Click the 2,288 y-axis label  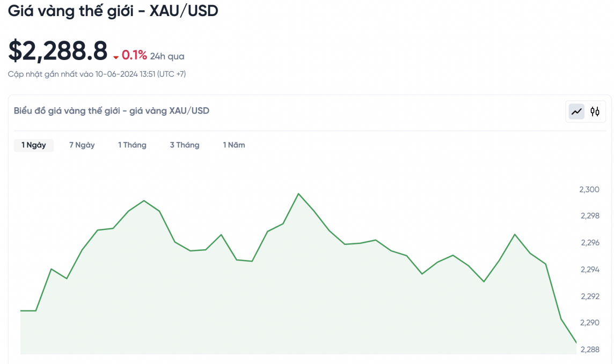[x=589, y=350]
